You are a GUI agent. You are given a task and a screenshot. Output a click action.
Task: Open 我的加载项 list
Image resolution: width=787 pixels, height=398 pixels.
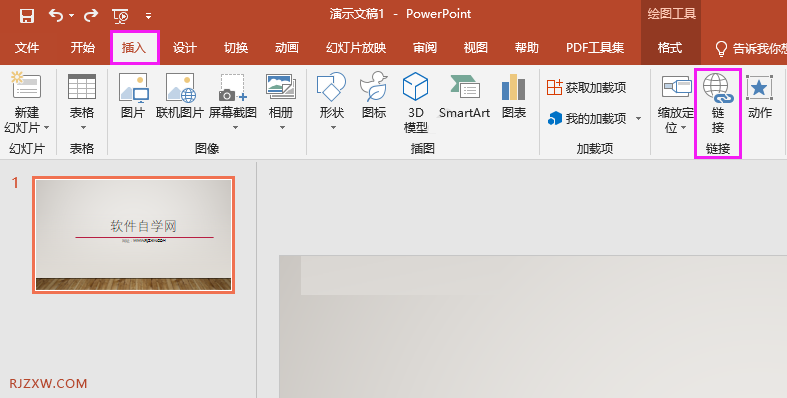coord(587,118)
